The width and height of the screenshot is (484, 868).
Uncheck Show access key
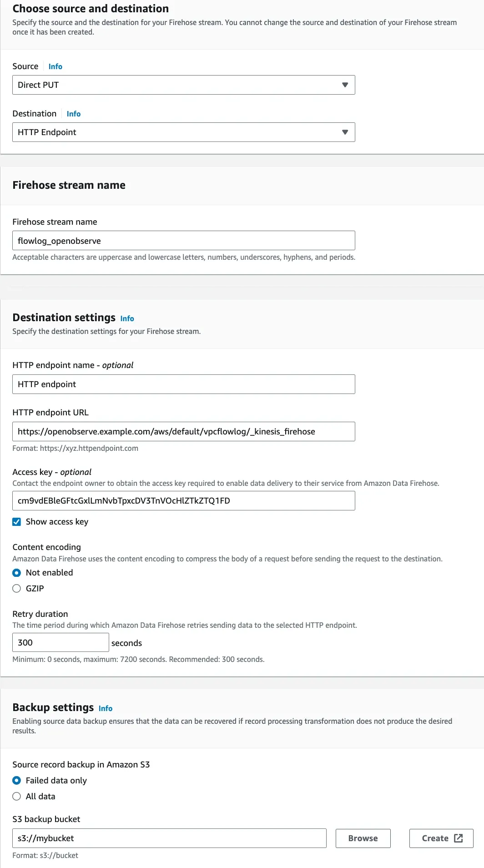click(17, 522)
